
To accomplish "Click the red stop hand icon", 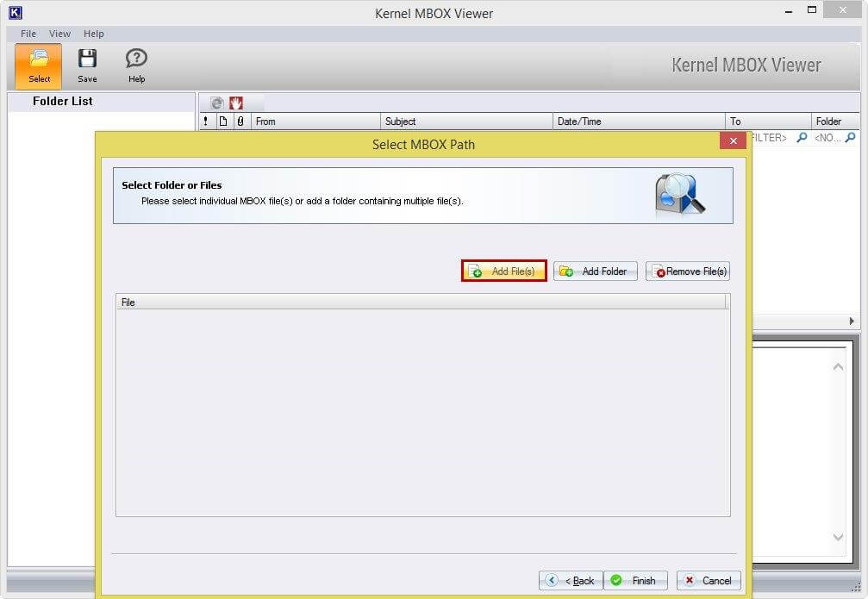I will [236, 103].
